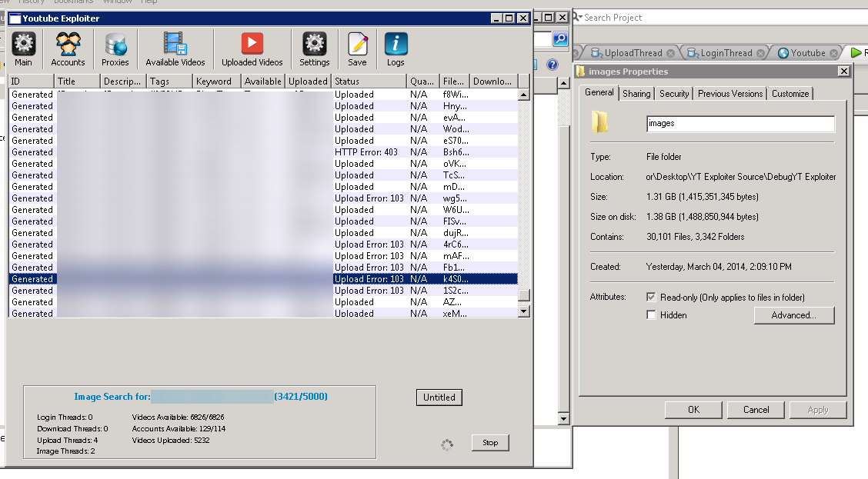The height and width of the screenshot is (479, 868).
Task: Click the video list scrollbar thumb
Action: [524, 294]
